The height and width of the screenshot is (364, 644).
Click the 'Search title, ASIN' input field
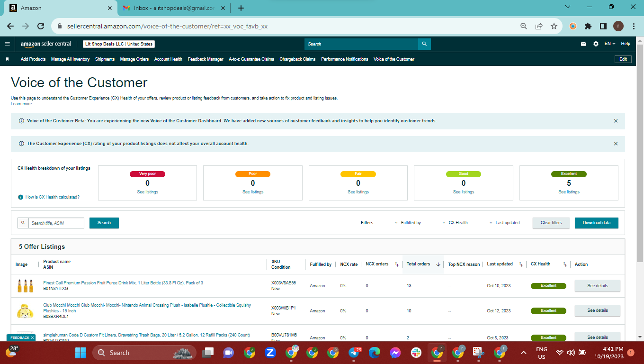(56, 223)
